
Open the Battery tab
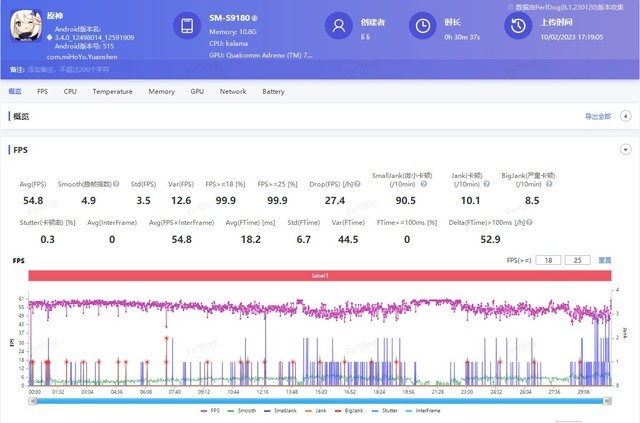pyautogui.click(x=273, y=91)
